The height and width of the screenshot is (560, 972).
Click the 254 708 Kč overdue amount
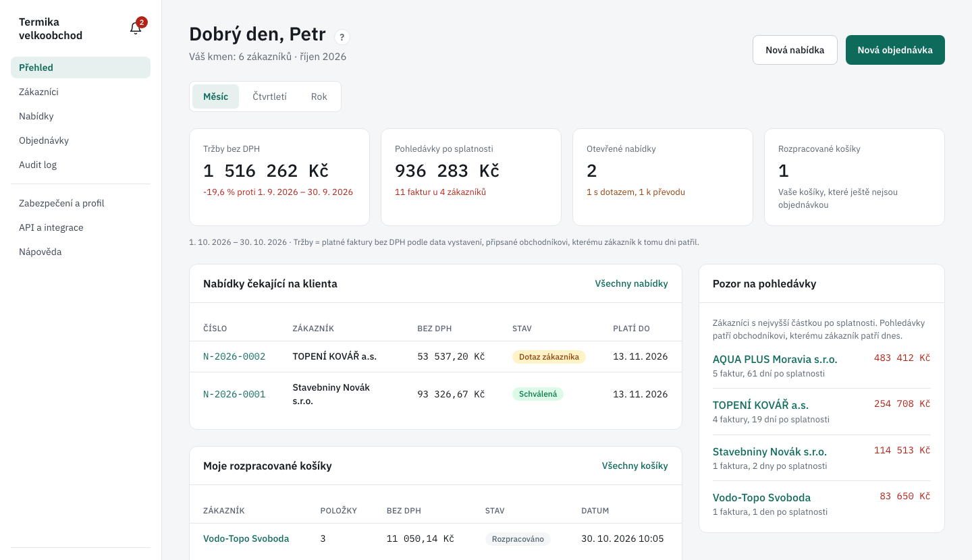click(902, 403)
